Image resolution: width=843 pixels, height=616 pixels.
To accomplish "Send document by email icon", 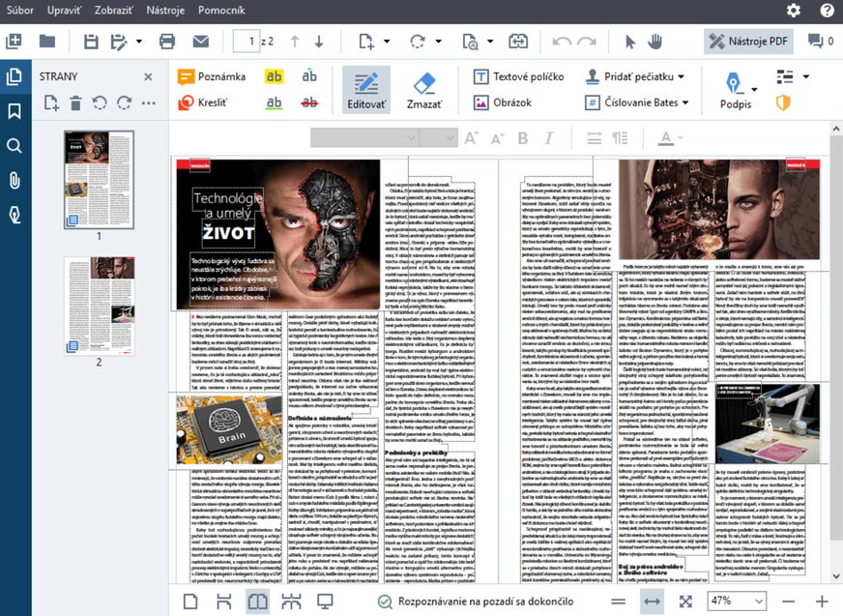I will click(201, 41).
